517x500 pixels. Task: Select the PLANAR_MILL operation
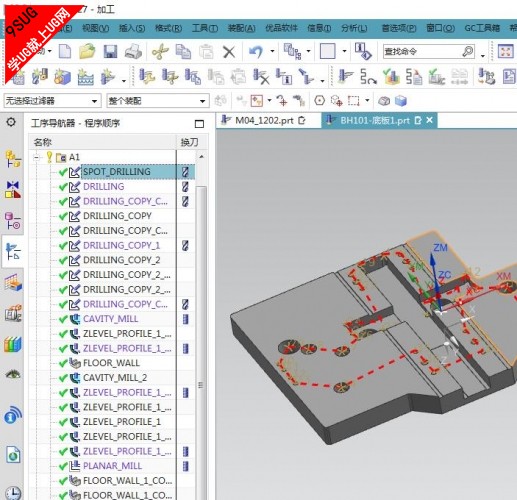(x=112, y=466)
